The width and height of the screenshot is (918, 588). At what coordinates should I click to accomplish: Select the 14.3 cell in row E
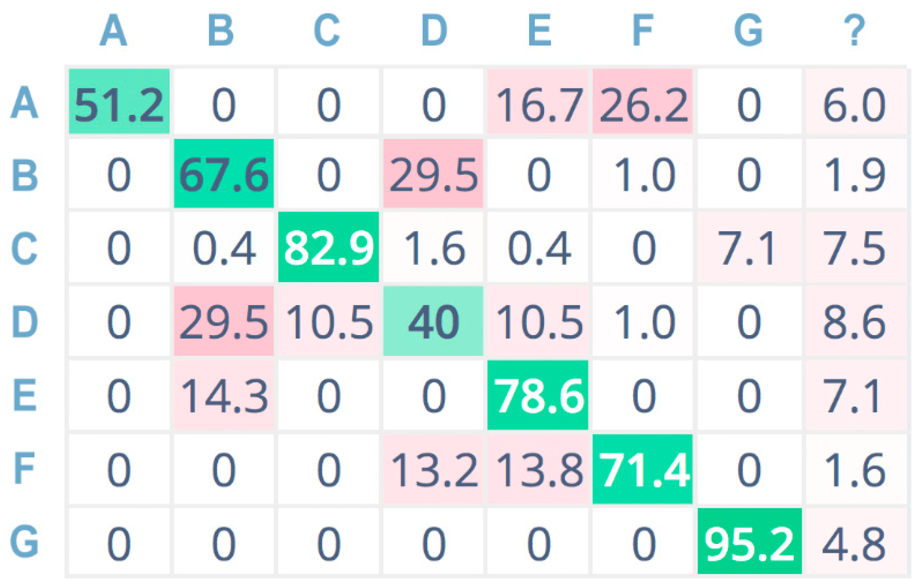[x=224, y=395]
